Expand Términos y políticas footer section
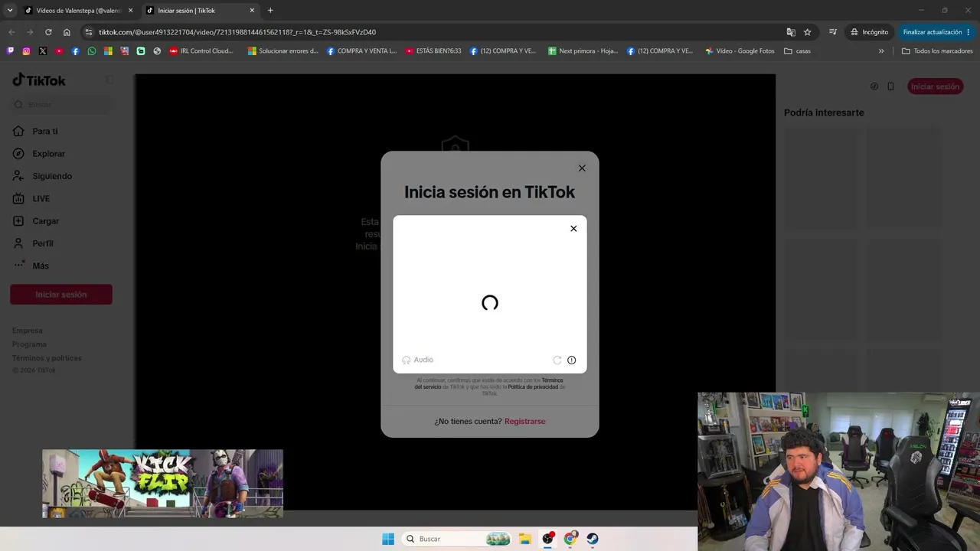The width and height of the screenshot is (980, 551). (x=47, y=358)
